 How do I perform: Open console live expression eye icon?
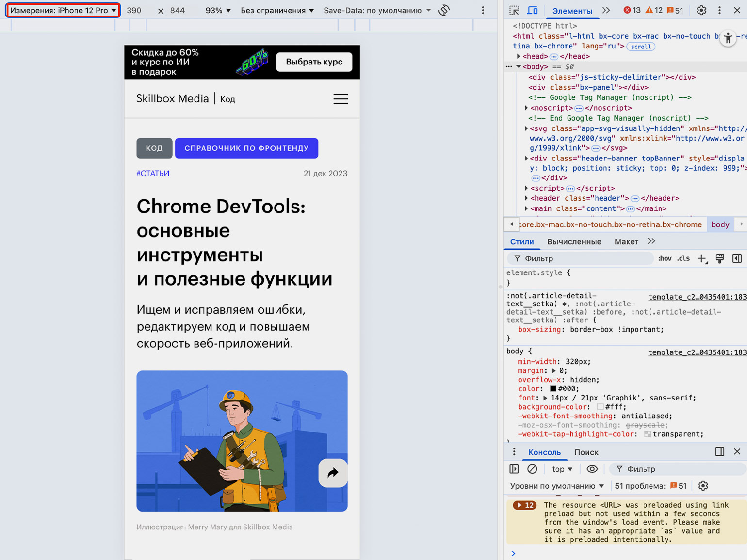pyautogui.click(x=592, y=469)
